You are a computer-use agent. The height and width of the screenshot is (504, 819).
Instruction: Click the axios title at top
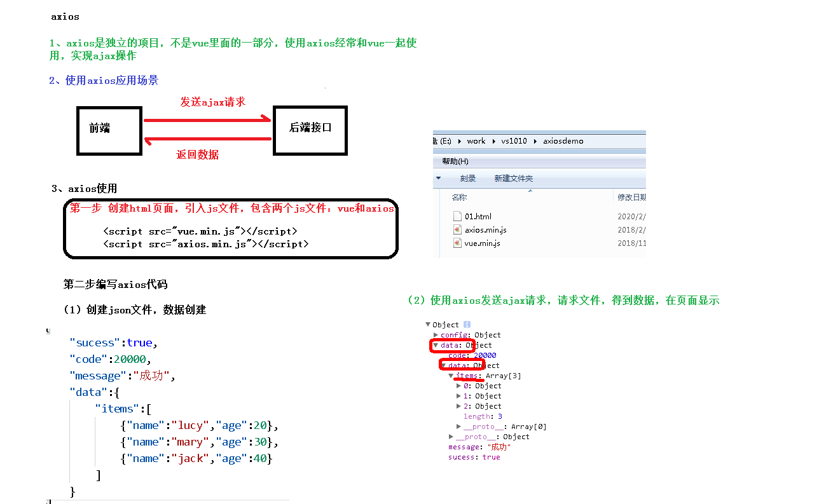pyautogui.click(x=65, y=17)
